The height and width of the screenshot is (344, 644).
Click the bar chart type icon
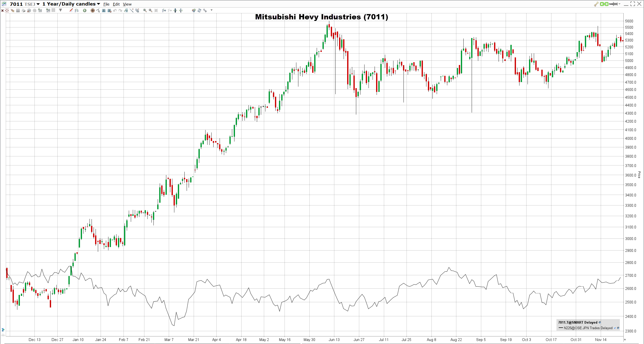point(77,10)
